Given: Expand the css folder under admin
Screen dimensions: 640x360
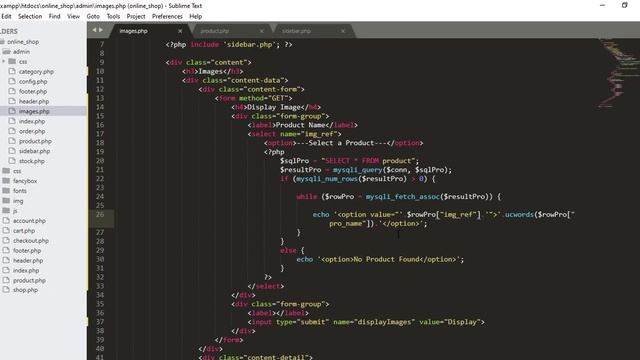Looking at the screenshot, I should tap(4, 62).
